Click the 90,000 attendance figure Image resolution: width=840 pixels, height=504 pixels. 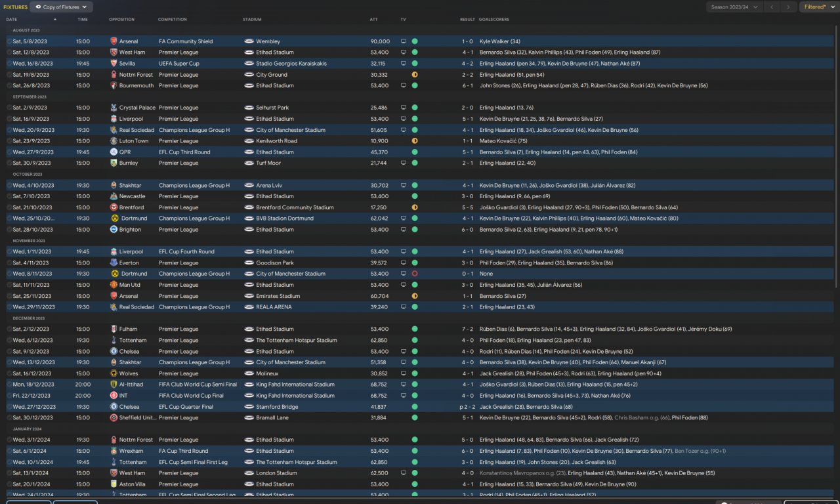[380, 41]
